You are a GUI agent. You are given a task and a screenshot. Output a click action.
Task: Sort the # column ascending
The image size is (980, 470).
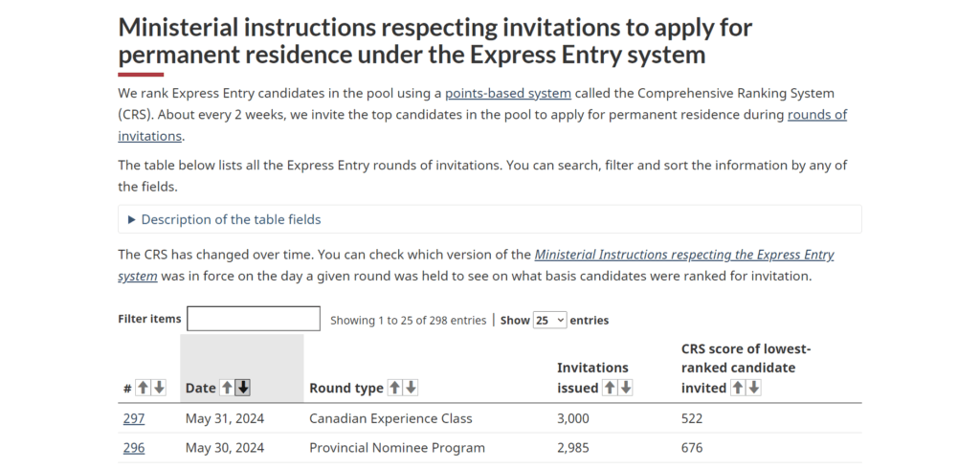click(143, 388)
